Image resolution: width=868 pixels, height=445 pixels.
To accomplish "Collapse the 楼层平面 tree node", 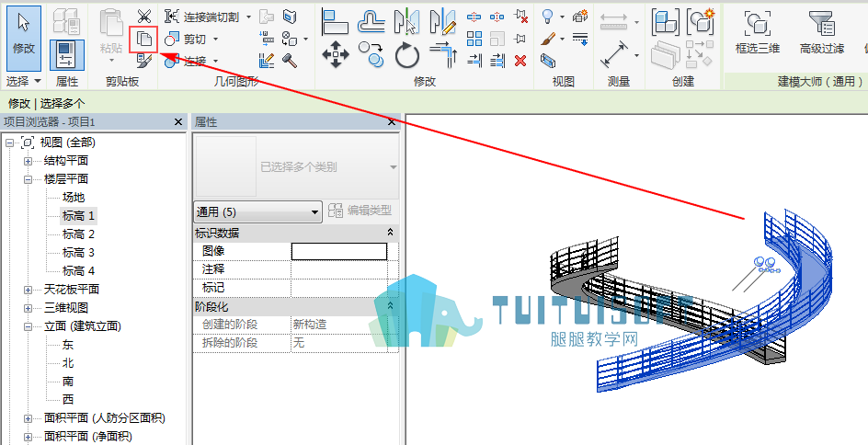I will coord(28,179).
